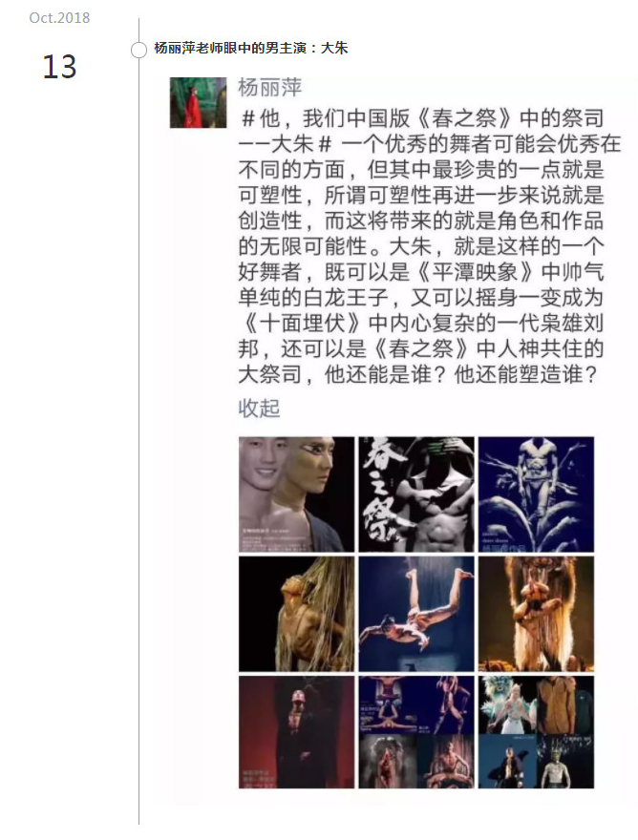View the golden fringe costume photo
The height and width of the screenshot is (840, 638).
[536, 614]
